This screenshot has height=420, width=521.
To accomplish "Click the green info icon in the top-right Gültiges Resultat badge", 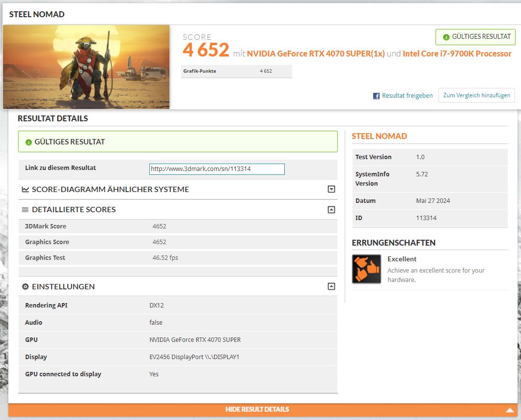I will pyautogui.click(x=446, y=37).
